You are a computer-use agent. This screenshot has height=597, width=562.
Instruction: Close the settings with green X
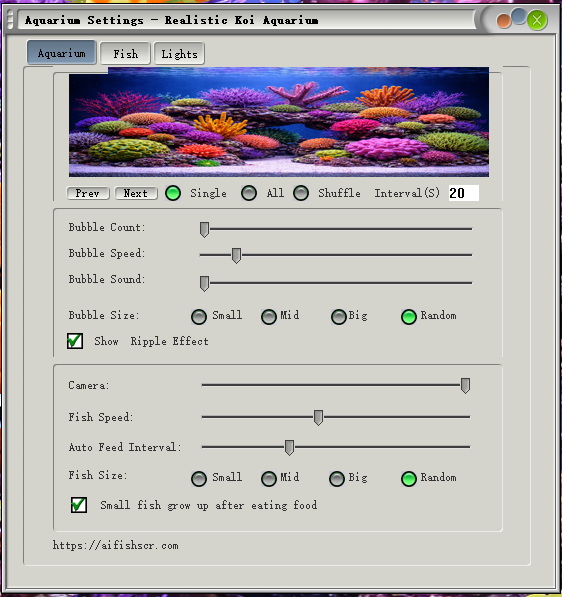pos(537,20)
